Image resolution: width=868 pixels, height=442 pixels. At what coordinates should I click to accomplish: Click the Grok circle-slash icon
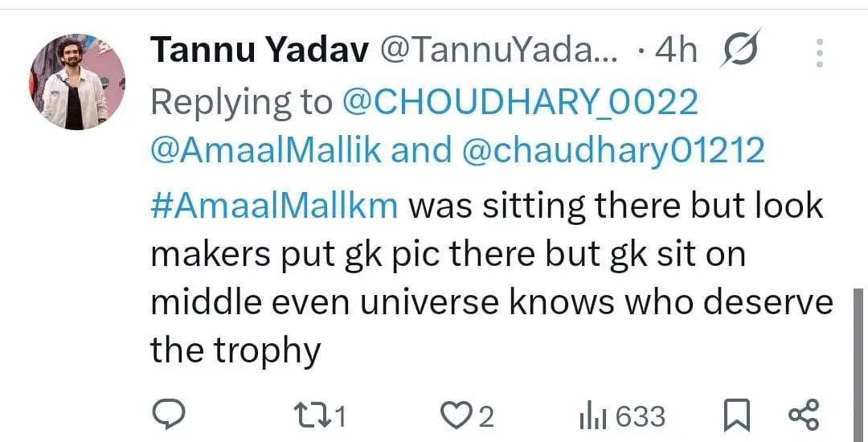(x=740, y=51)
